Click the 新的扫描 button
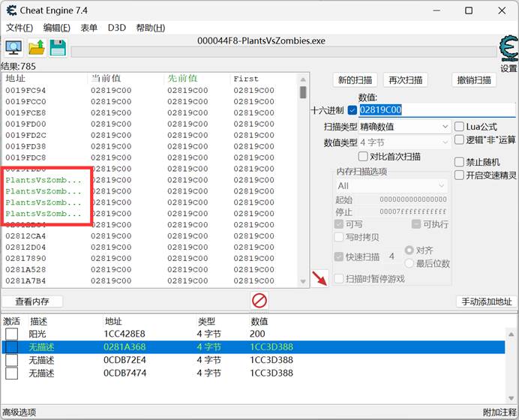This screenshot has height=420, width=519. [x=355, y=80]
